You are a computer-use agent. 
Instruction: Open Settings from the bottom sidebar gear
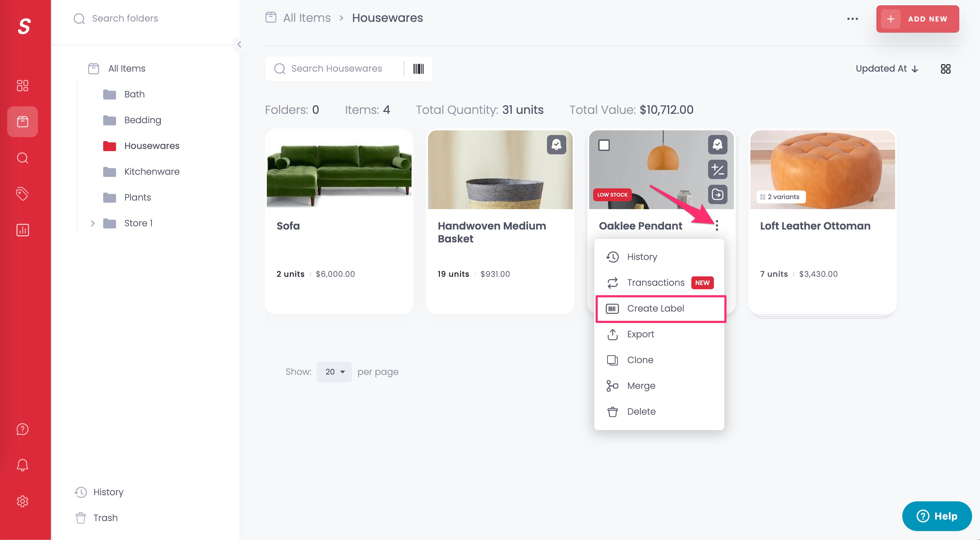[x=23, y=501]
